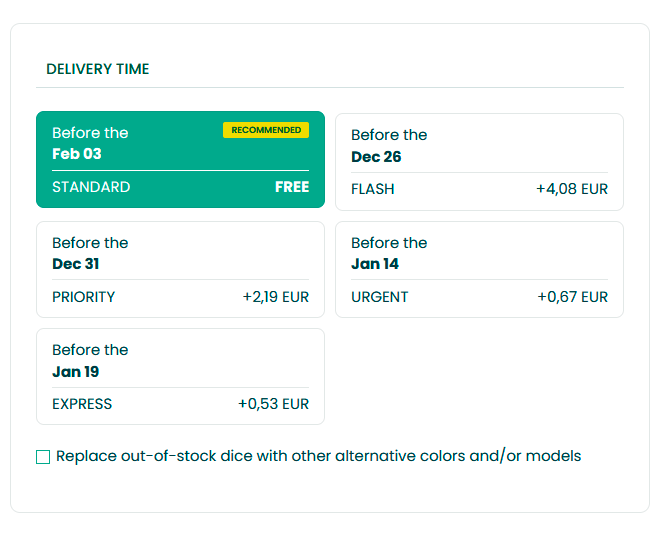Image resolution: width=661 pixels, height=533 pixels.
Task: Click the +0,53 EUR price
Action: (273, 404)
